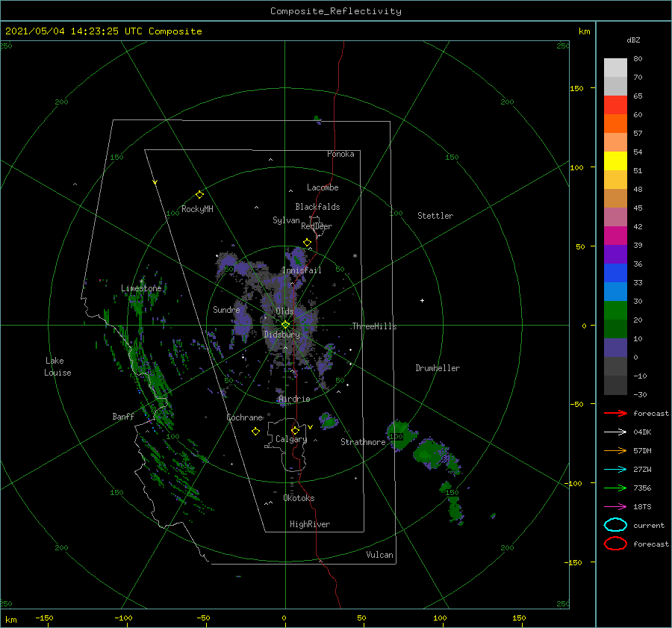Click the Lake Louise label
This screenshot has width=672, height=628.
click(x=57, y=367)
